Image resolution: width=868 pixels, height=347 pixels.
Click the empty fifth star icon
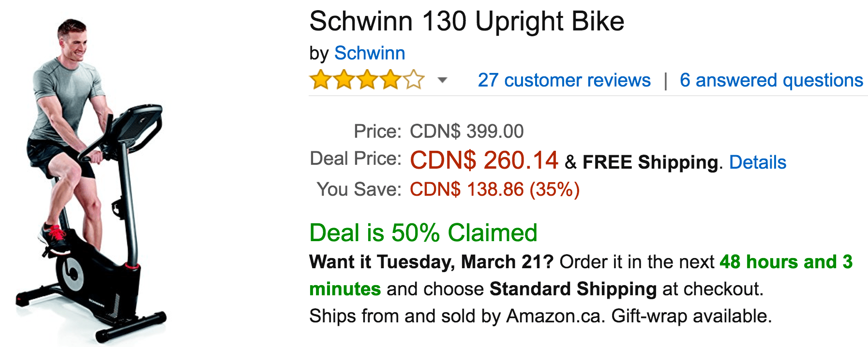click(x=414, y=80)
